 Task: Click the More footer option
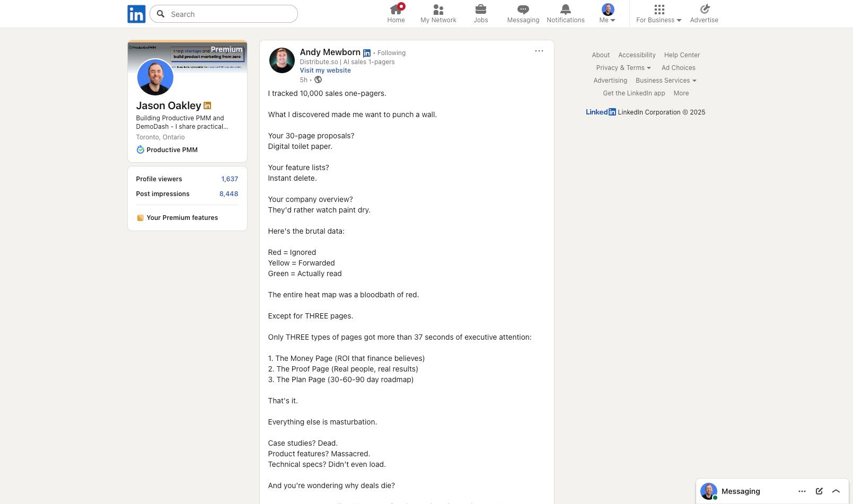coord(681,93)
